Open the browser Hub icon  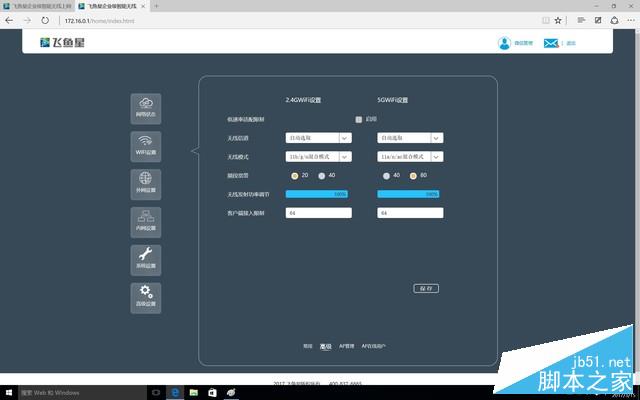[581, 20]
